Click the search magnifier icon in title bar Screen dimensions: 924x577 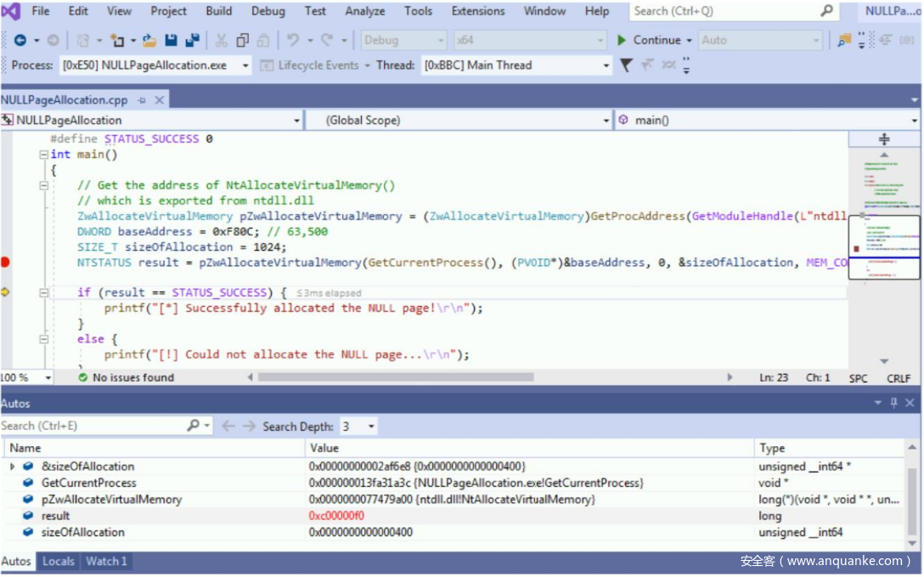click(826, 11)
